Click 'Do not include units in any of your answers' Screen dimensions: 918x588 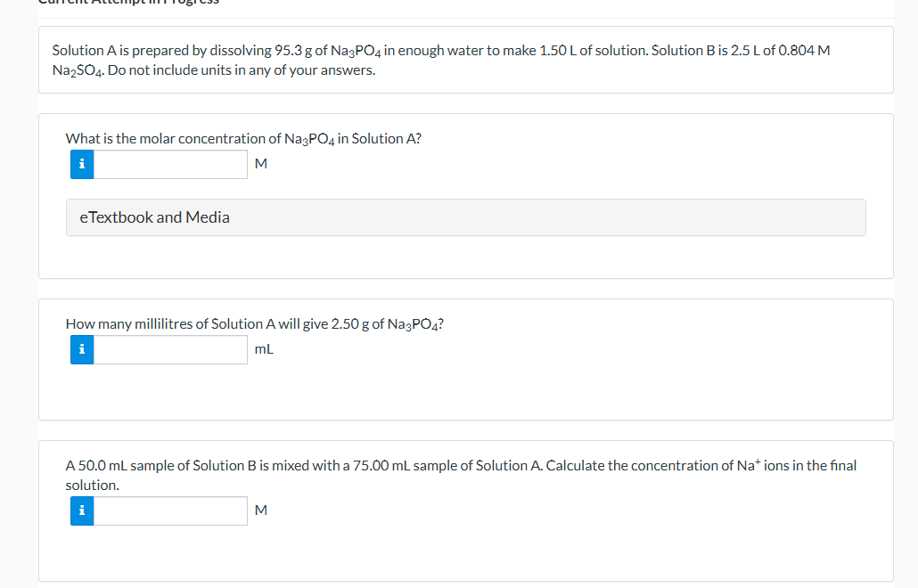[x=241, y=69]
